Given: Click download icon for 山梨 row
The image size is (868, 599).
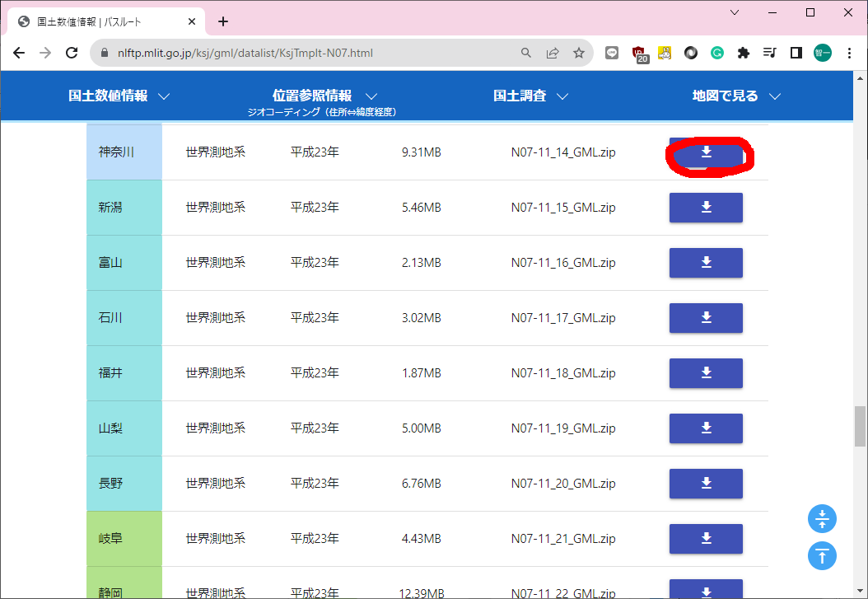Looking at the screenshot, I should (x=706, y=428).
